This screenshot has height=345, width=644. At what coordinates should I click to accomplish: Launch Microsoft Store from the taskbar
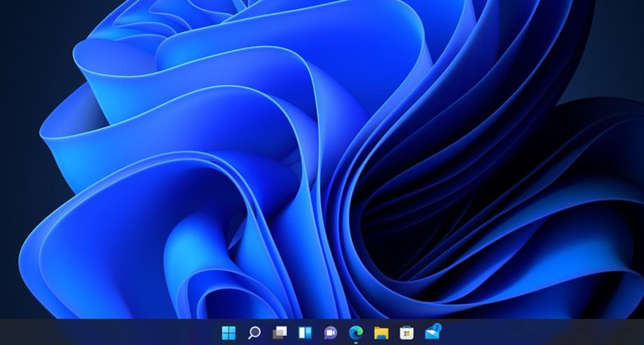407,333
